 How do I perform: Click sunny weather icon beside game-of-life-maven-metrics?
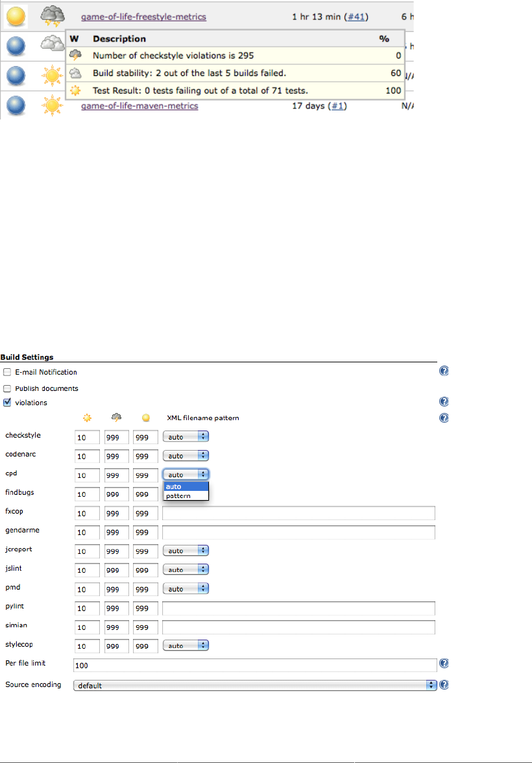tap(52, 105)
